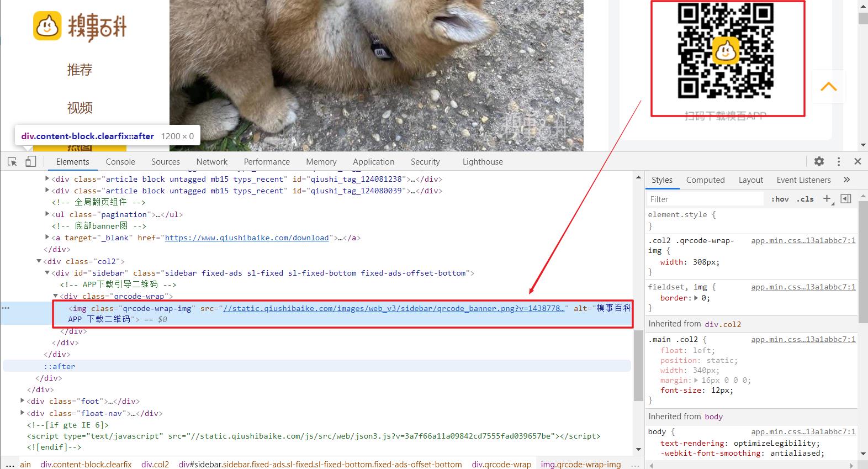The width and height of the screenshot is (868, 469).
Task: Switch to the Elements tab
Action: click(72, 161)
